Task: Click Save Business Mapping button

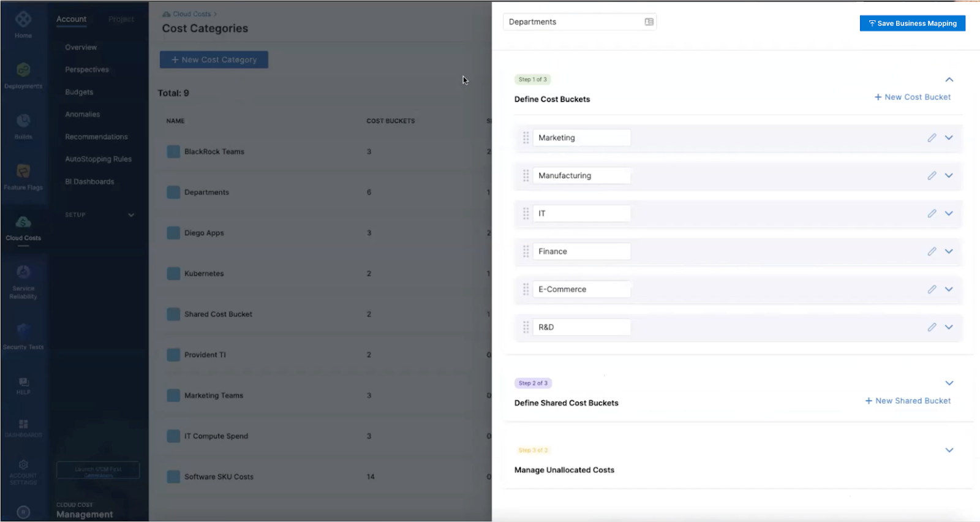Action: (913, 23)
